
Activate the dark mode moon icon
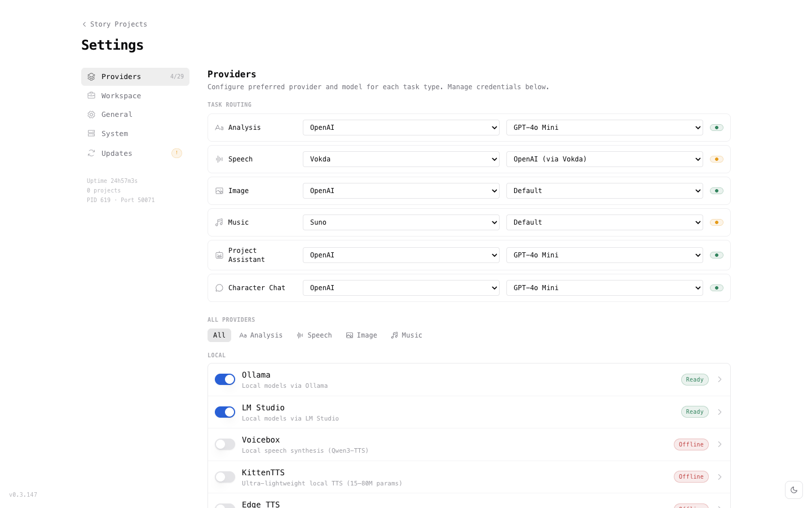[x=794, y=490]
